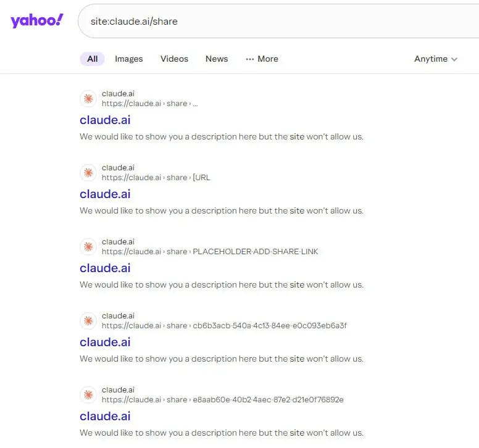Click the description snippet under the e8aab60e result
This screenshot has height=448, width=479.
click(x=222, y=433)
